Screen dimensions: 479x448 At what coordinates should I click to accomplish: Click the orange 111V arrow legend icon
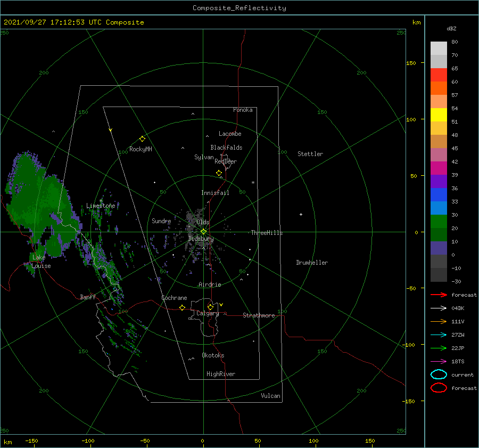[x=439, y=321]
